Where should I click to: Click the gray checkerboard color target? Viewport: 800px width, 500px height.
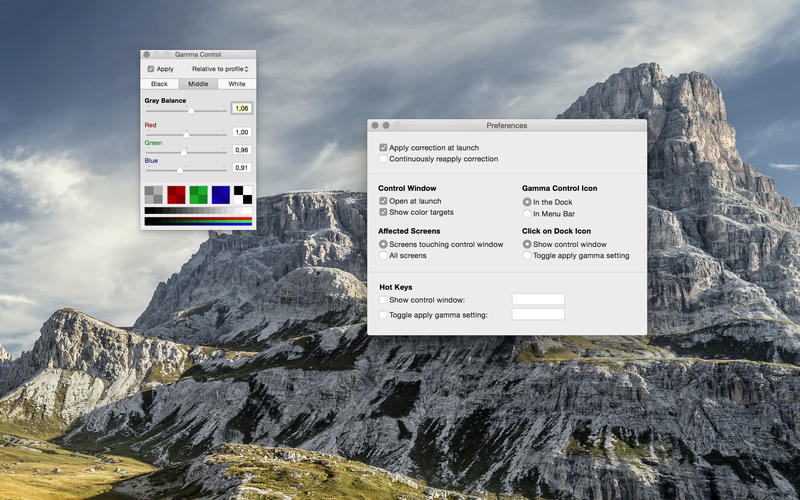pyautogui.click(x=154, y=195)
